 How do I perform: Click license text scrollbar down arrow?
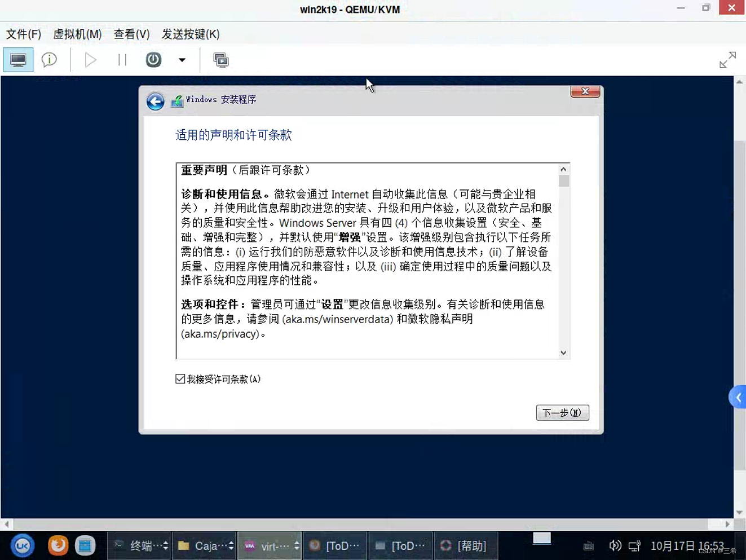pyautogui.click(x=563, y=353)
